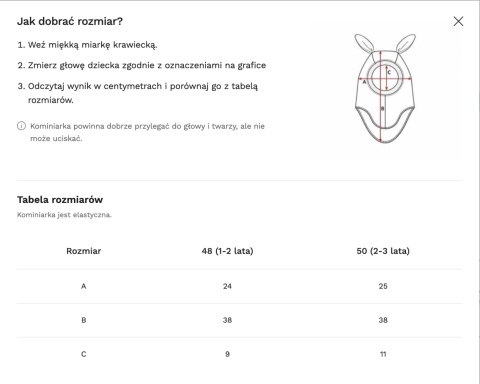Select row label B in size table
Screen dimensions: 480x384
pyautogui.click(x=84, y=320)
